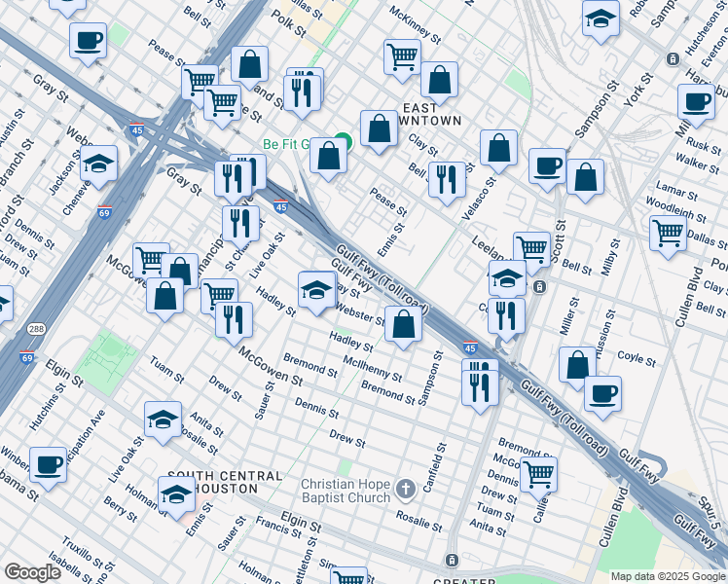This screenshot has height=584, width=728.
Task: Click the Interstate 45 shield near Coyle St
Action: pyautogui.click(x=470, y=347)
